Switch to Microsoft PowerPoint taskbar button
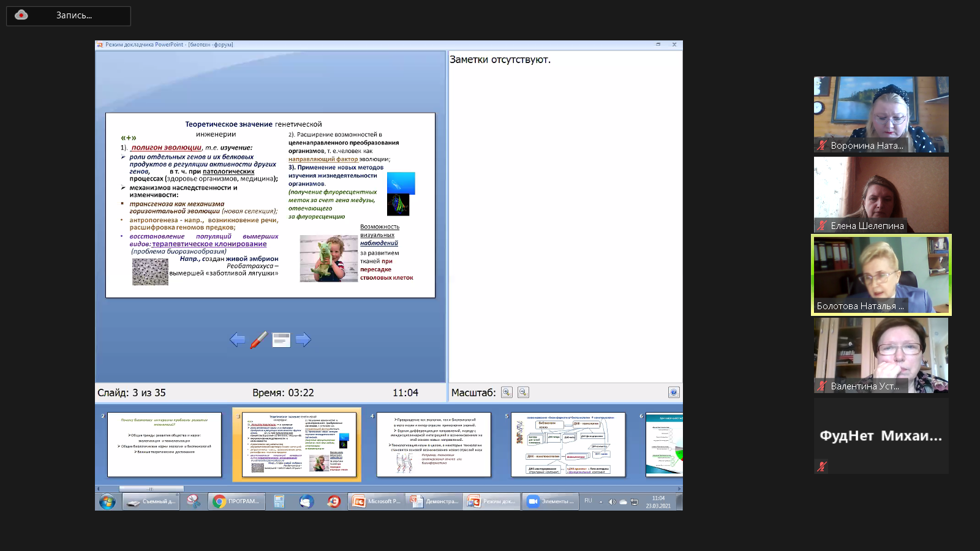 (377, 501)
